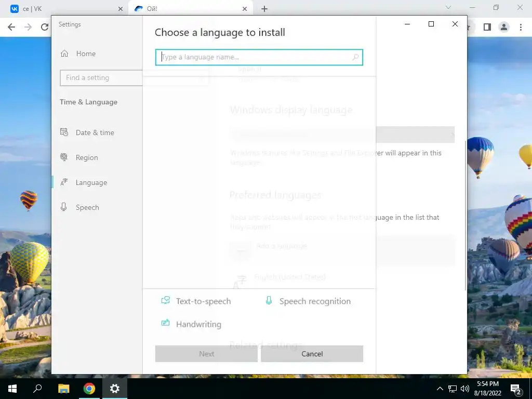Switch to Chrome from taskbar
Image resolution: width=532 pixels, height=399 pixels.
[x=89, y=389]
